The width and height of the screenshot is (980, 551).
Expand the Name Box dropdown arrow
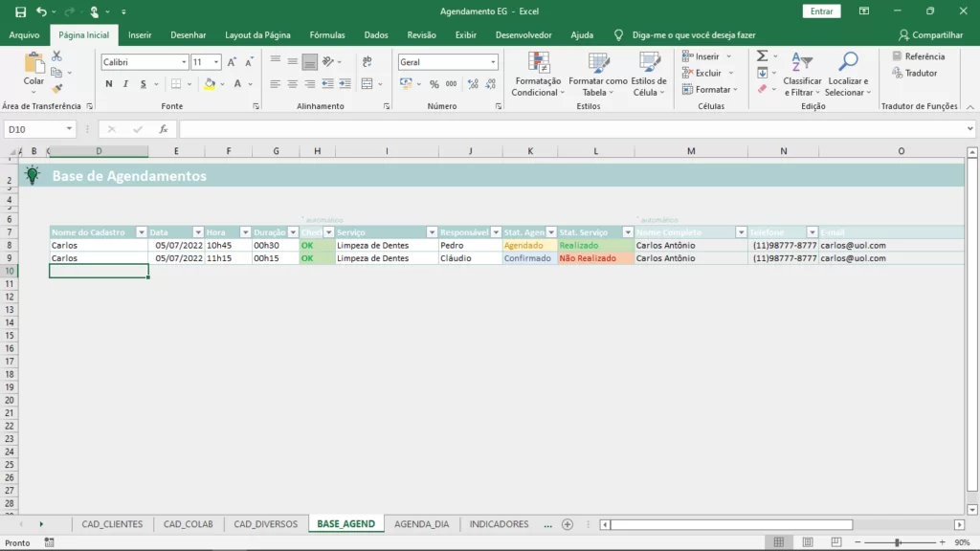69,129
